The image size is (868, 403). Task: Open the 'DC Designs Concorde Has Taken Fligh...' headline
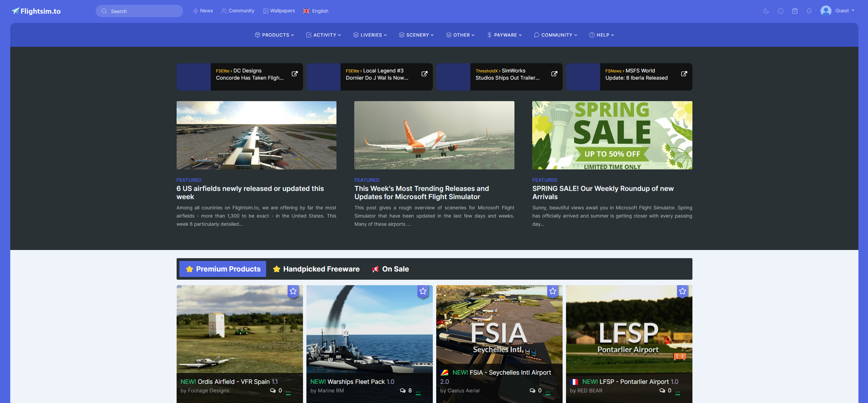(250, 74)
